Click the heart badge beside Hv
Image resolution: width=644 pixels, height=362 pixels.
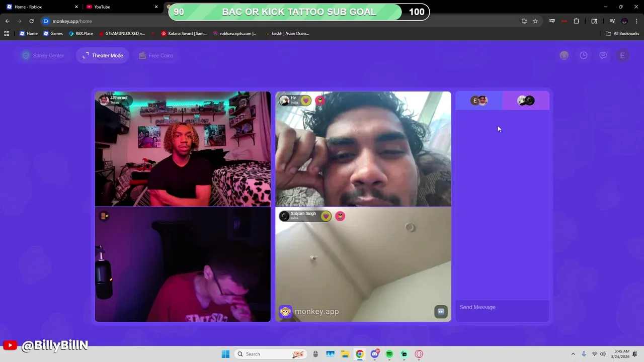point(306,101)
